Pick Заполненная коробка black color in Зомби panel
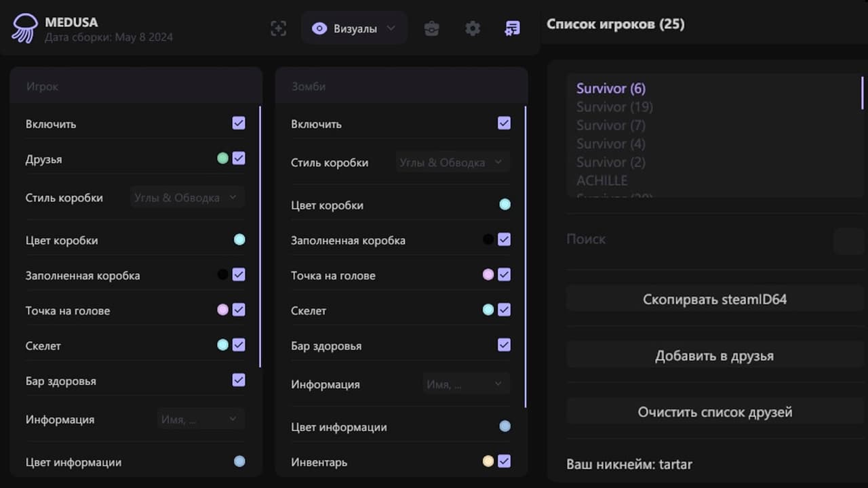 [x=488, y=239]
